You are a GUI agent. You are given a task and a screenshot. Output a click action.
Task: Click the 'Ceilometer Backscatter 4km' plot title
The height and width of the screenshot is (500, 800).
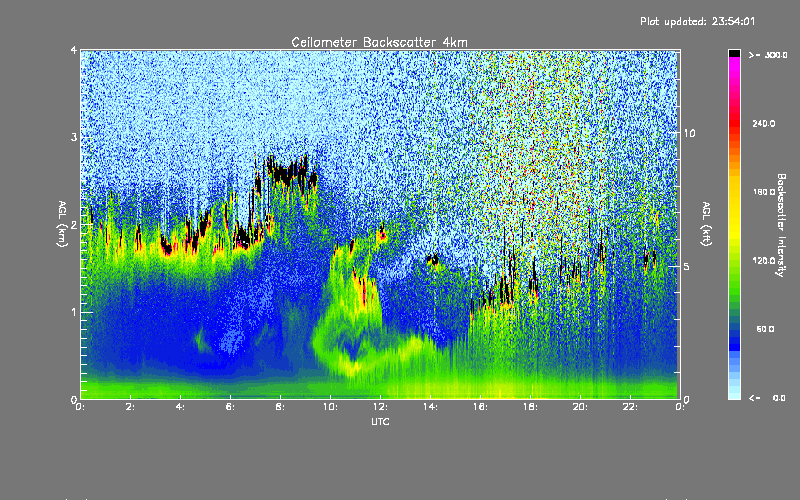point(379,42)
